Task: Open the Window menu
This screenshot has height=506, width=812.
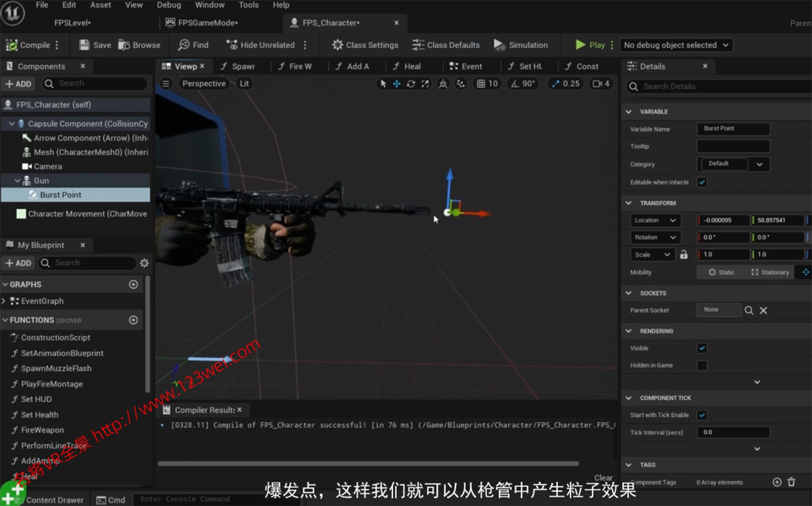Action: point(210,5)
